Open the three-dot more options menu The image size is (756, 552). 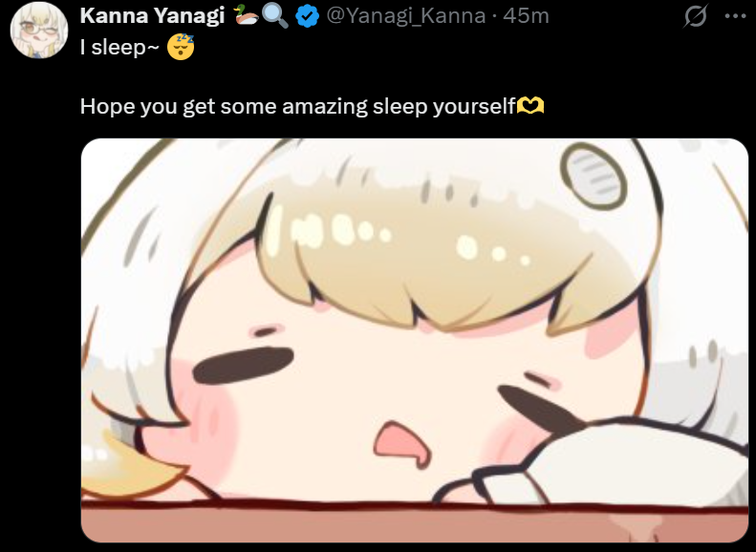pos(735,16)
